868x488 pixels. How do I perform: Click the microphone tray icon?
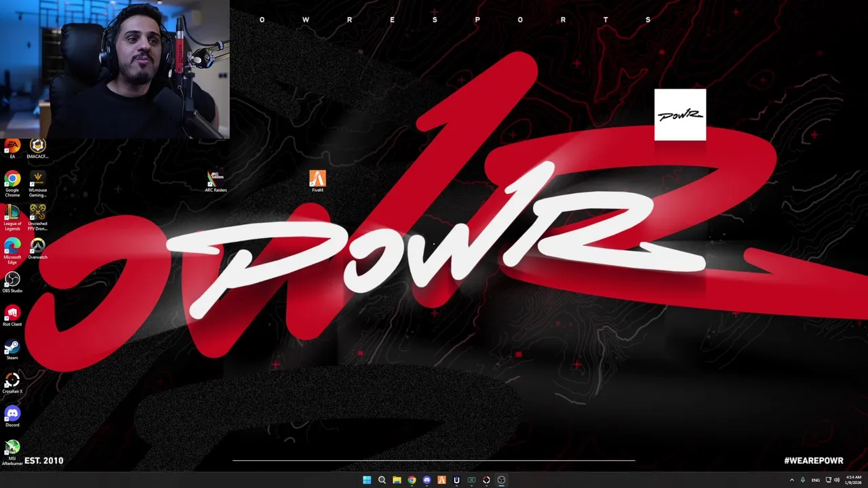point(803,480)
